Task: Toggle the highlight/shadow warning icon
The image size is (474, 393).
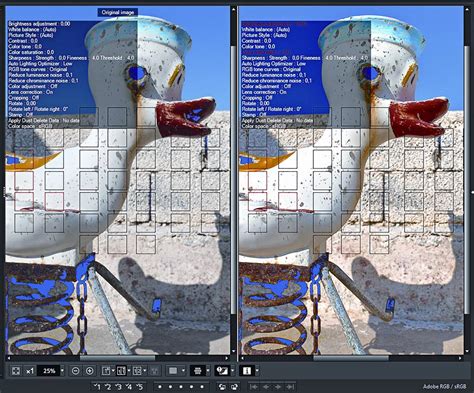Action: 222,371
